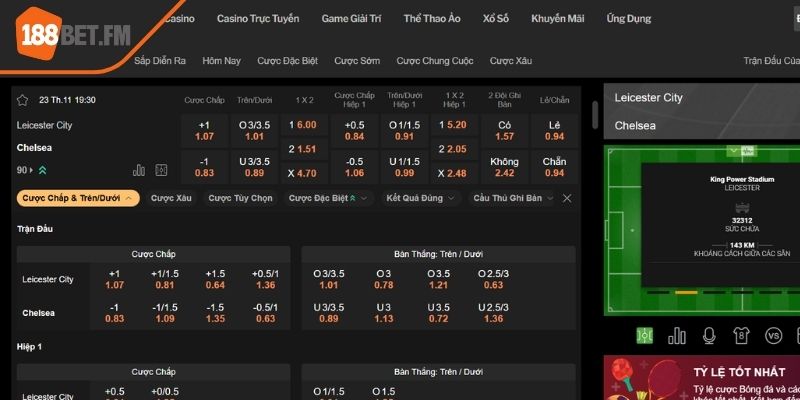
Task: Select first half O 1/1.5 at 0.91
Action: click(x=404, y=131)
